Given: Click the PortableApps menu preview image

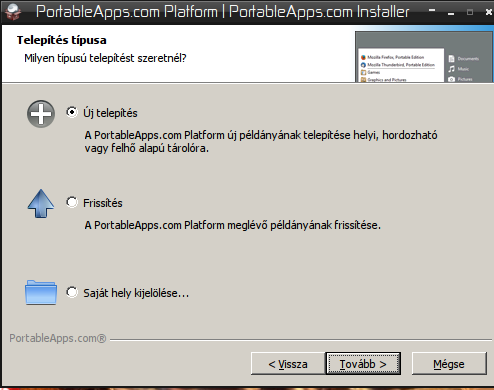Looking at the screenshot, I should pyautogui.click(x=424, y=57).
